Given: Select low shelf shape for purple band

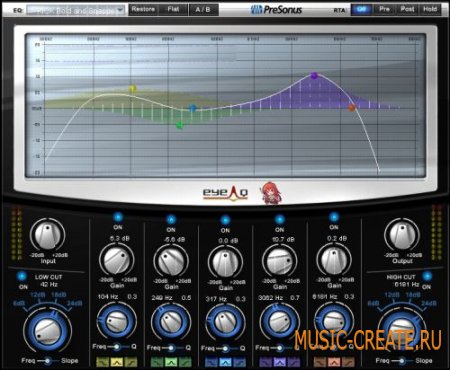Looking at the screenshot, I should coord(265,362).
